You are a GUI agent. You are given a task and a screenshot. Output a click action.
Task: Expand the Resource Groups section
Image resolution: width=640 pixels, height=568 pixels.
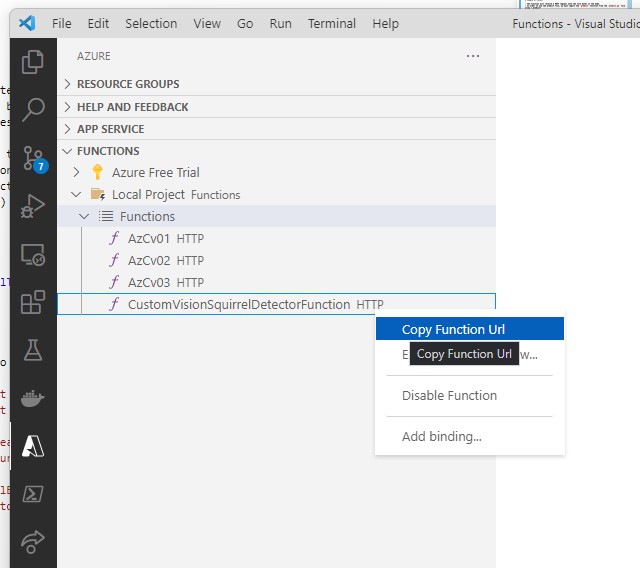pyautogui.click(x=276, y=84)
